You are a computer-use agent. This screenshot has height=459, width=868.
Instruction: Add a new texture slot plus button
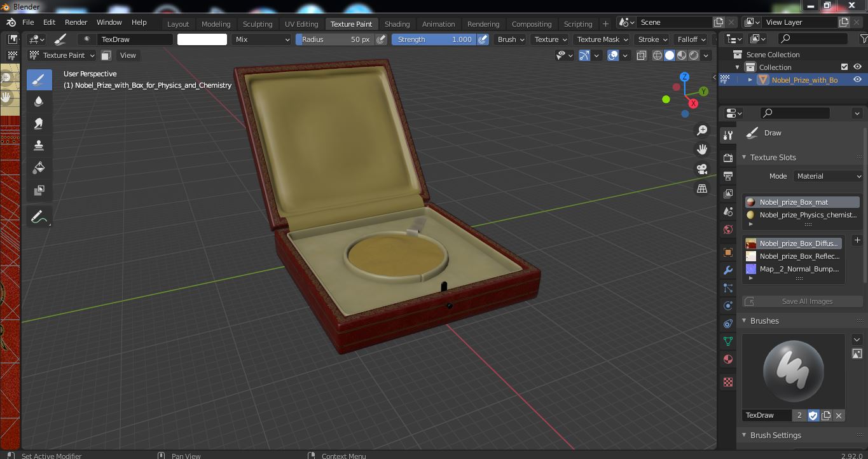[857, 240]
